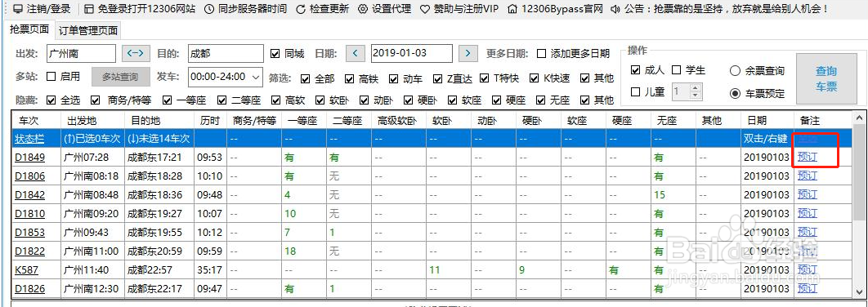Toggle 筛选 全部 checkbox
The width and height of the screenshot is (868, 307).
(x=305, y=78)
